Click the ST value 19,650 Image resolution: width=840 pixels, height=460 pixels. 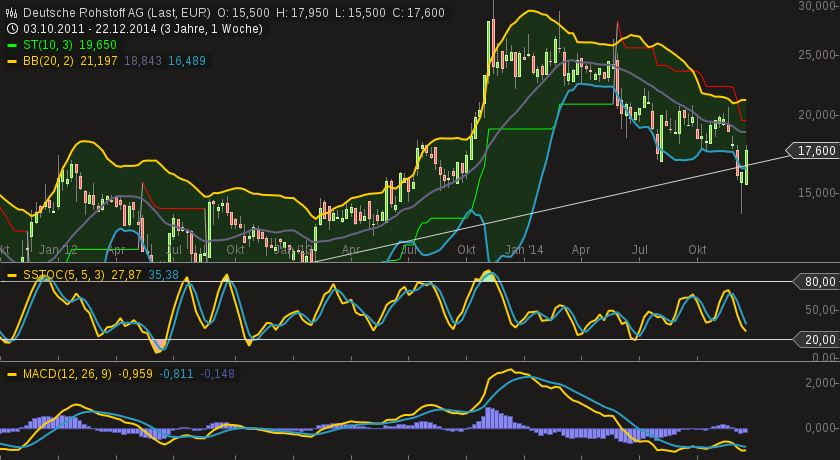(x=98, y=45)
